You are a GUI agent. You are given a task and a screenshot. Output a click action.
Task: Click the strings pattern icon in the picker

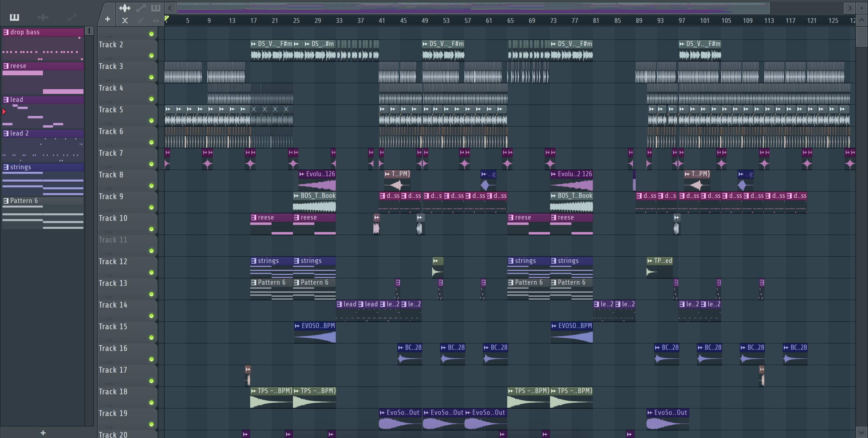click(6, 167)
